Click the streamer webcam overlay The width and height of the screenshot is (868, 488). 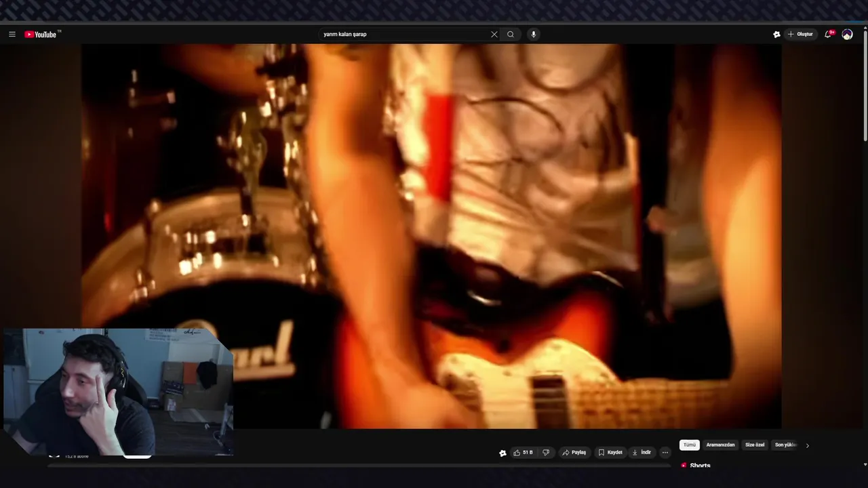pyautogui.click(x=119, y=392)
